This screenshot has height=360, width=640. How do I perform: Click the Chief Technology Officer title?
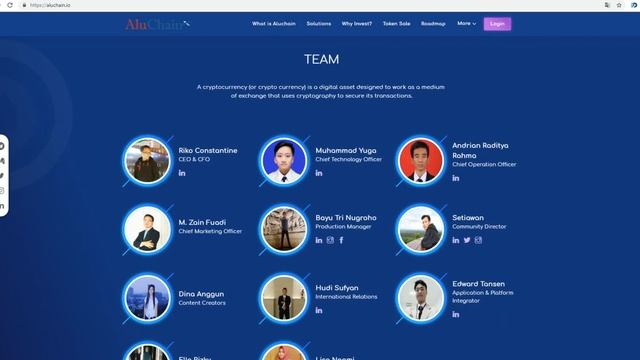pos(349,160)
